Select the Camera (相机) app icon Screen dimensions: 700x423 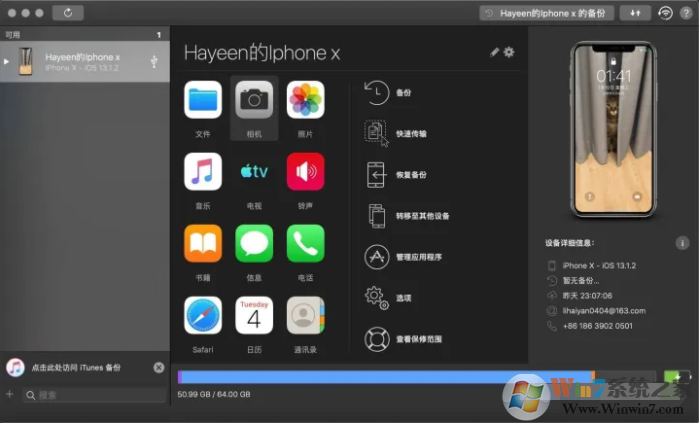[x=254, y=100]
